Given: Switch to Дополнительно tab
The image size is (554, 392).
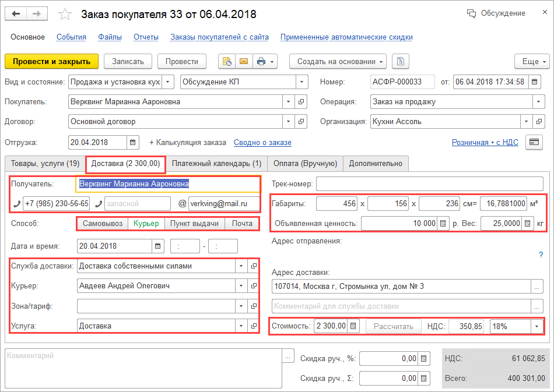Looking at the screenshot, I should click(376, 163).
